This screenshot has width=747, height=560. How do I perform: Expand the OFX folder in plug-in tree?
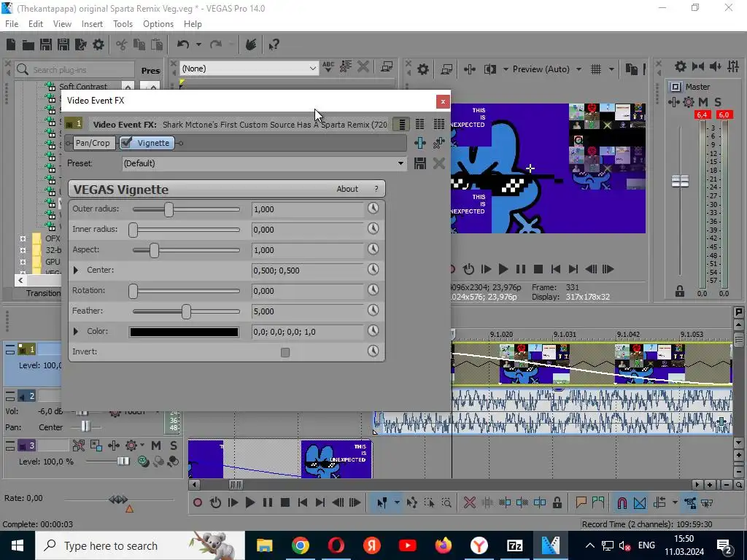[23, 238]
